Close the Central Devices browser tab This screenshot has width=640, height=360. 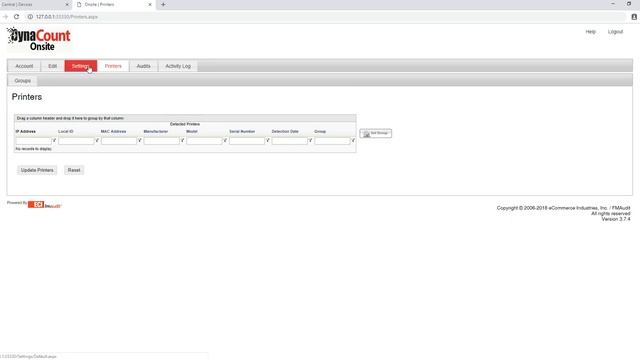[x=67, y=4]
